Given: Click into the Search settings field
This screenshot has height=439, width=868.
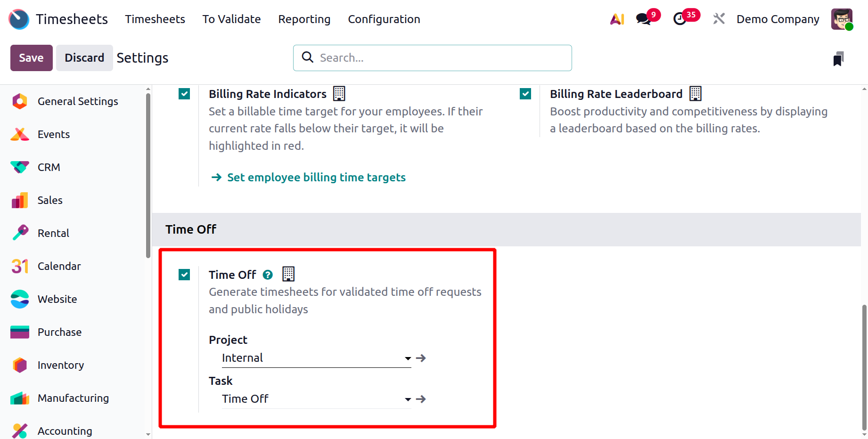Looking at the screenshot, I should click(x=438, y=58).
